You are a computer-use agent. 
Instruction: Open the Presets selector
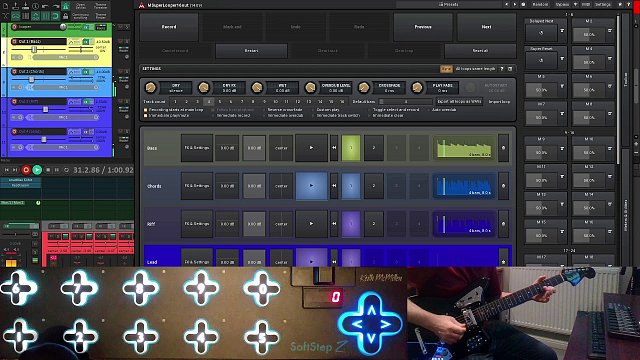(448, 4)
